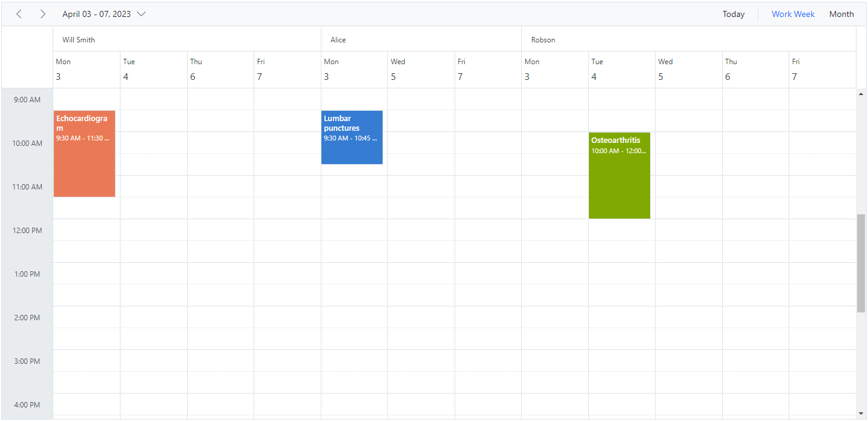Click the vertical scrollbar thumb
Viewport: 868px width, 422px height.
861,263
